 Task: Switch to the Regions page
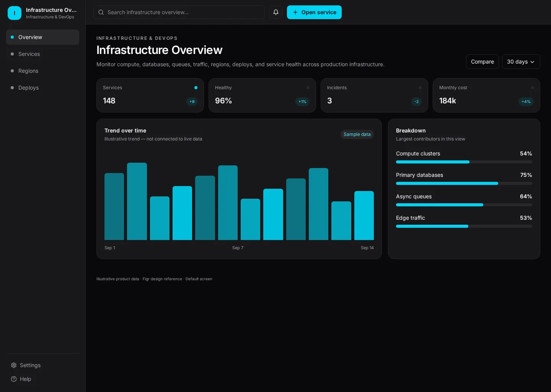[x=42, y=71]
